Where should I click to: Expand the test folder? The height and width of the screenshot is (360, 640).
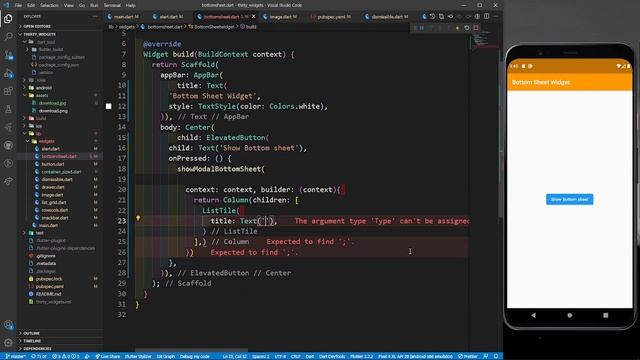pyautogui.click(x=40, y=233)
